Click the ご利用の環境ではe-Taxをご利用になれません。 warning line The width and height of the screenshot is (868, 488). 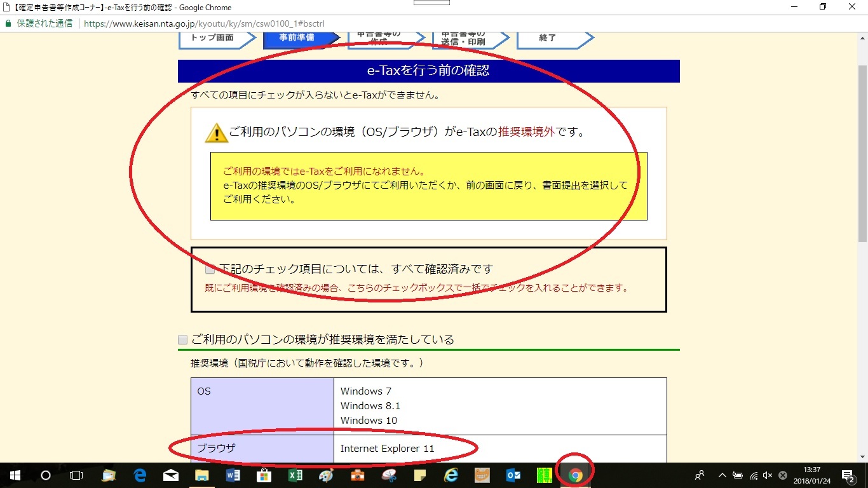tap(324, 172)
